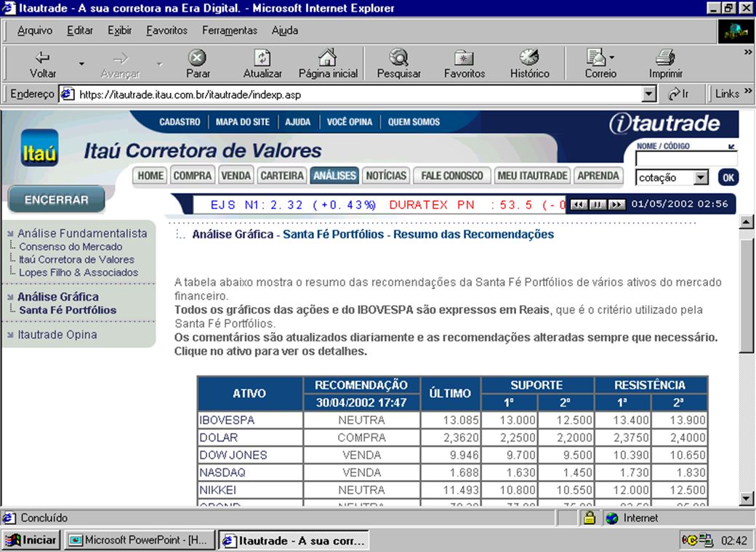The height and width of the screenshot is (552, 756).
Task: Open Análise Fundamentalista section
Action: [x=82, y=233]
